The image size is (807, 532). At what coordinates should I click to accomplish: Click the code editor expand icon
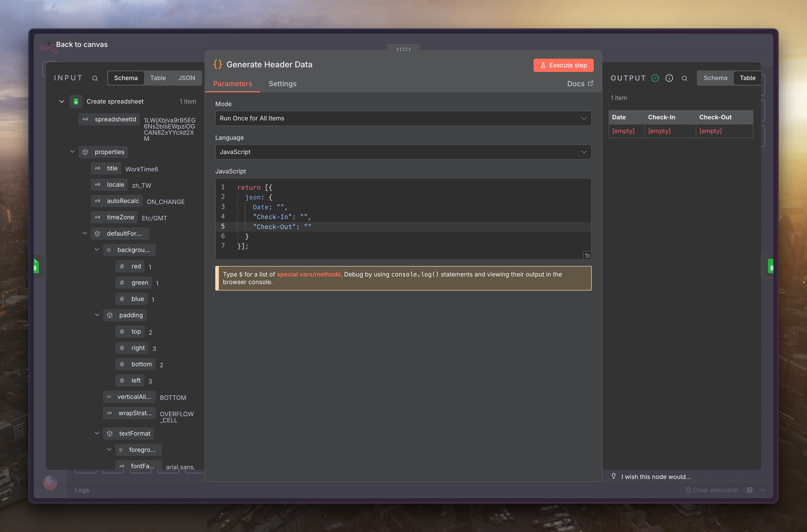coord(587,256)
